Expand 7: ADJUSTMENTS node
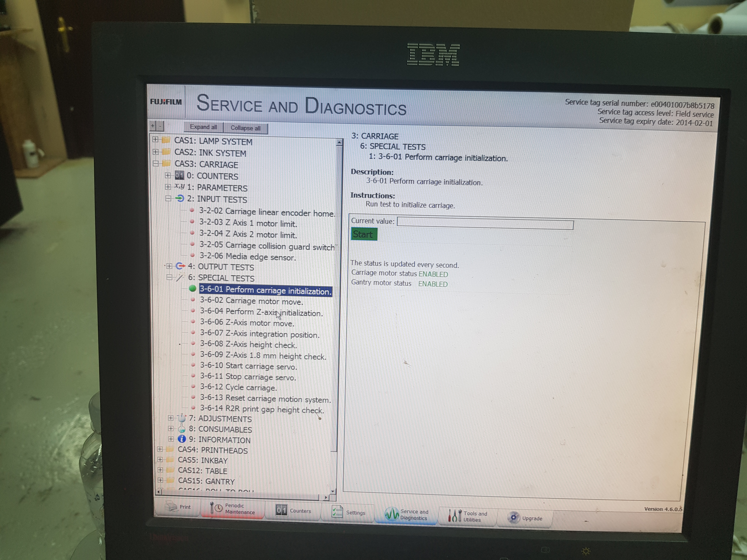The height and width of the screenshot is (560, 747). tap(171, 418)
